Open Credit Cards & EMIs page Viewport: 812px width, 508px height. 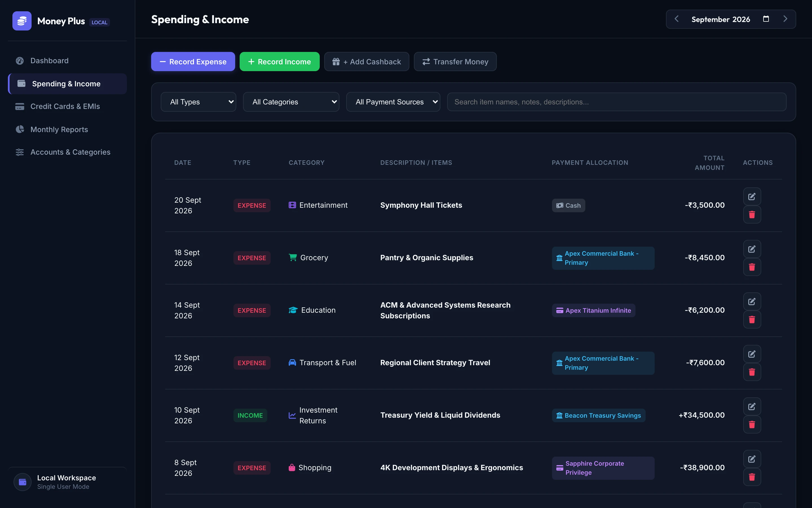(x=67, y=106)
